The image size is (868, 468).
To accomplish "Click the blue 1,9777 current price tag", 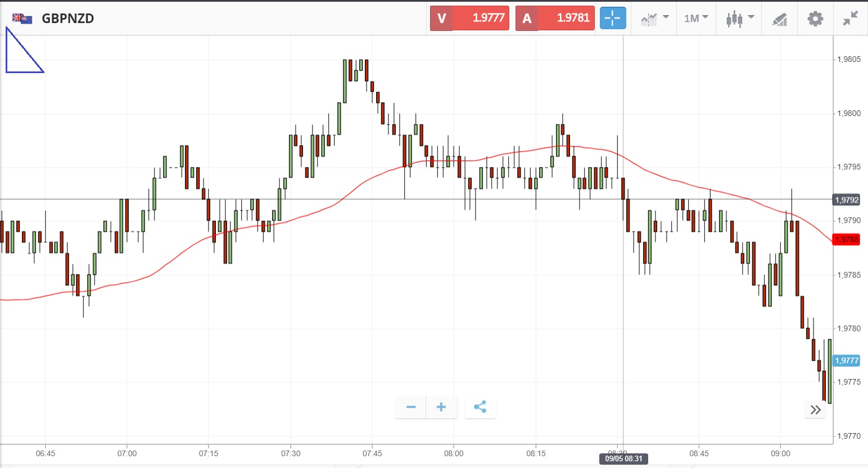I will [x=847, y=361].
